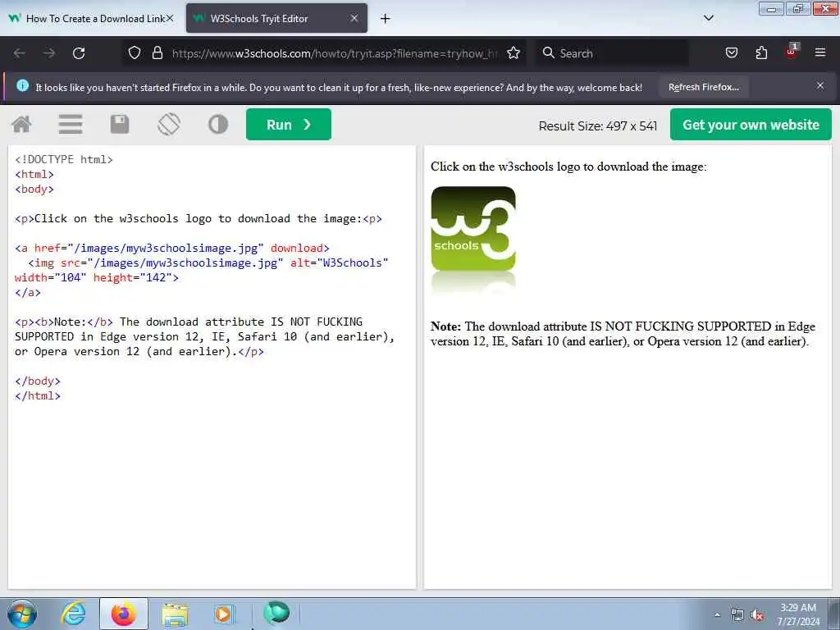The width and height of the screenshot is (840, 630).
Task: Go back with the back arrow
Action: point(20,53)
